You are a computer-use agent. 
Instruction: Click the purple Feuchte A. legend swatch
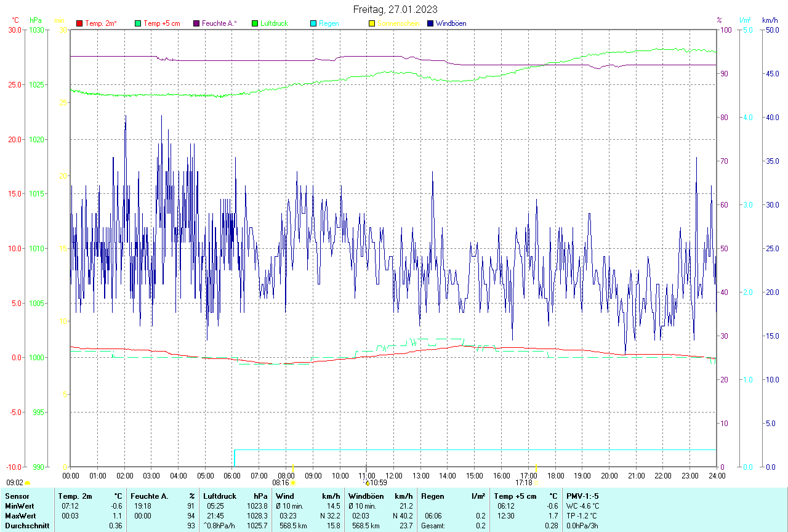click(x=196, y=23)
